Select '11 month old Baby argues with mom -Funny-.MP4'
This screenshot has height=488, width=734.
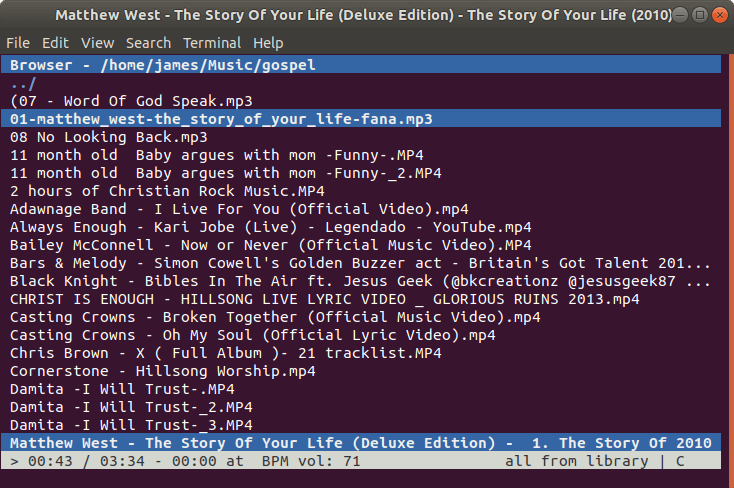pyautogui.click(x=217, y=155)
